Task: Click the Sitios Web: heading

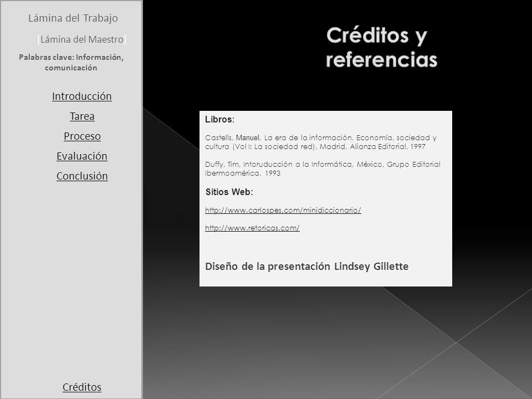Action: (229, 192)
